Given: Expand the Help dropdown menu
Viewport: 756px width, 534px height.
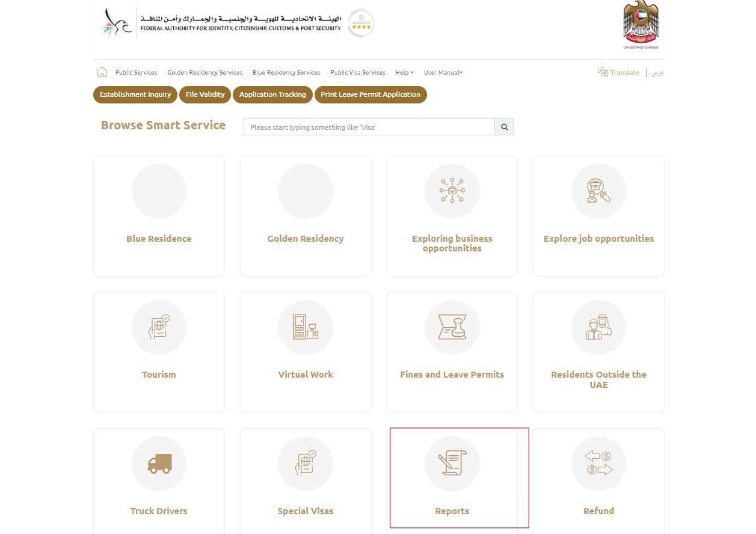Looking at the screenshot, I should coord(404,72).
